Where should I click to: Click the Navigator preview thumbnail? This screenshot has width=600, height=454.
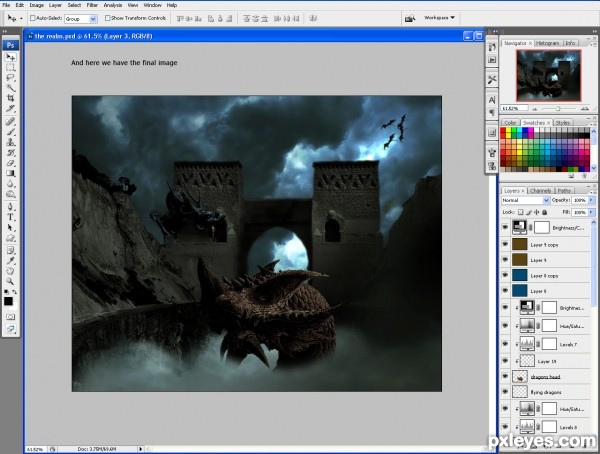(548, 75)
